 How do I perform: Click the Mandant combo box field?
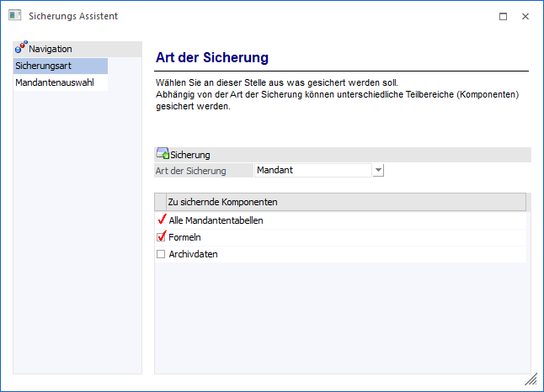[312, 171]
